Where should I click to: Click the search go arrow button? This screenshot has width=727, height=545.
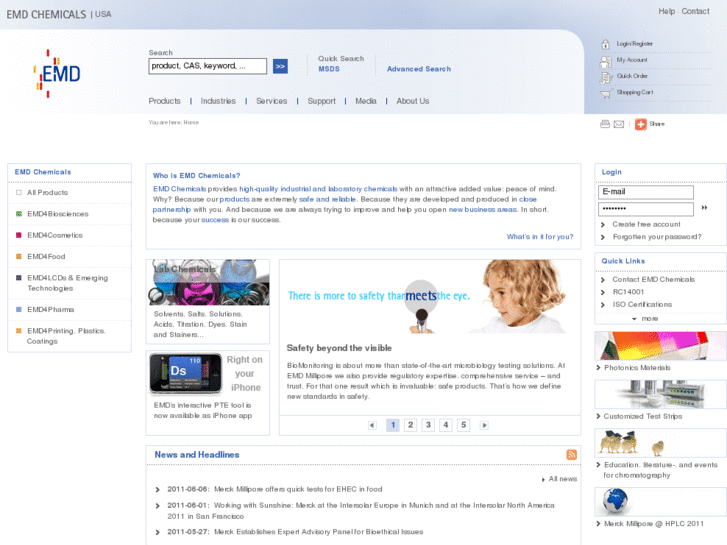[x=280, y=66]
